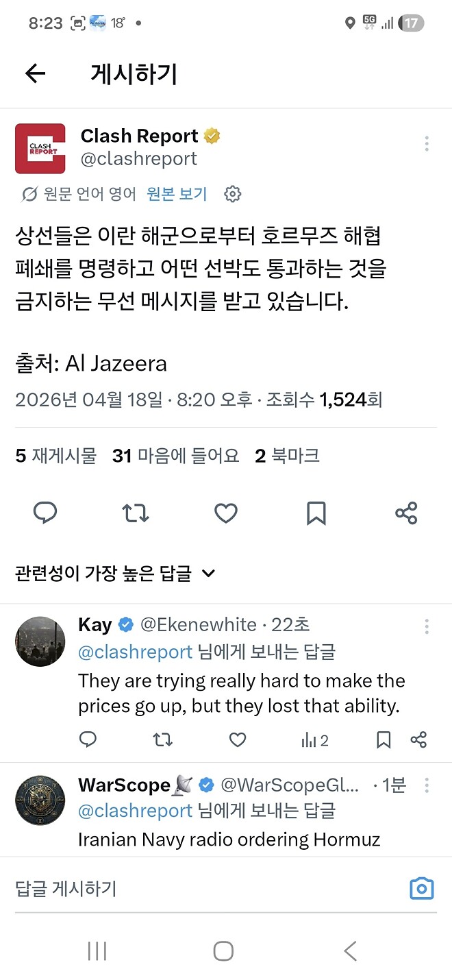This screenshot has width=452, height=980.
Task: Open more options for Clash Report's post
Action: pos(427,143)
